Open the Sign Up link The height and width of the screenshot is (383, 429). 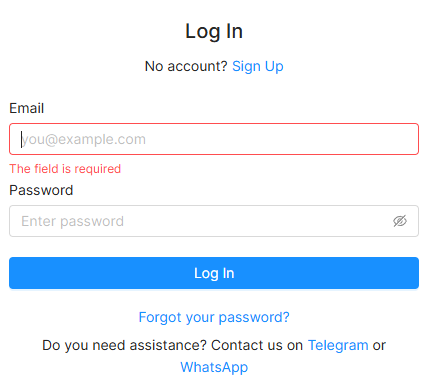(258, 66)
